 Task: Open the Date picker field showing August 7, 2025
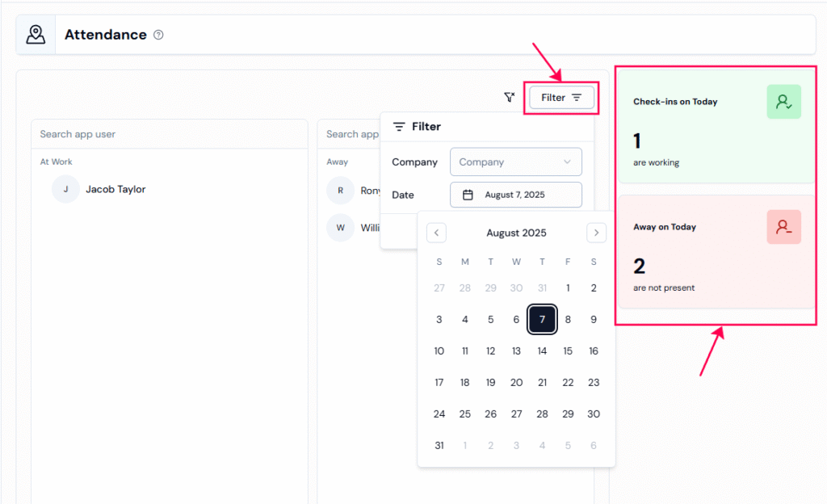[x=515, y=195]
